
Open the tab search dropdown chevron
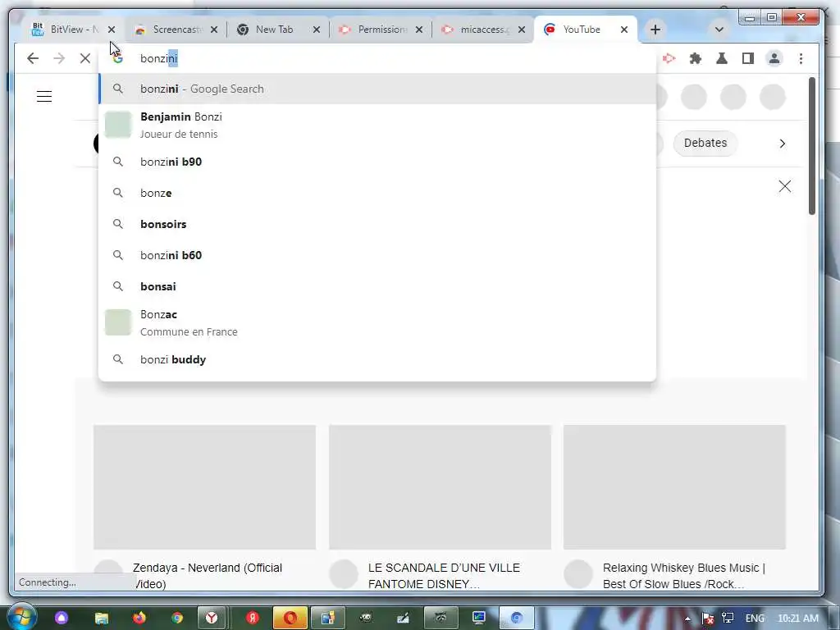coord(719,30)
